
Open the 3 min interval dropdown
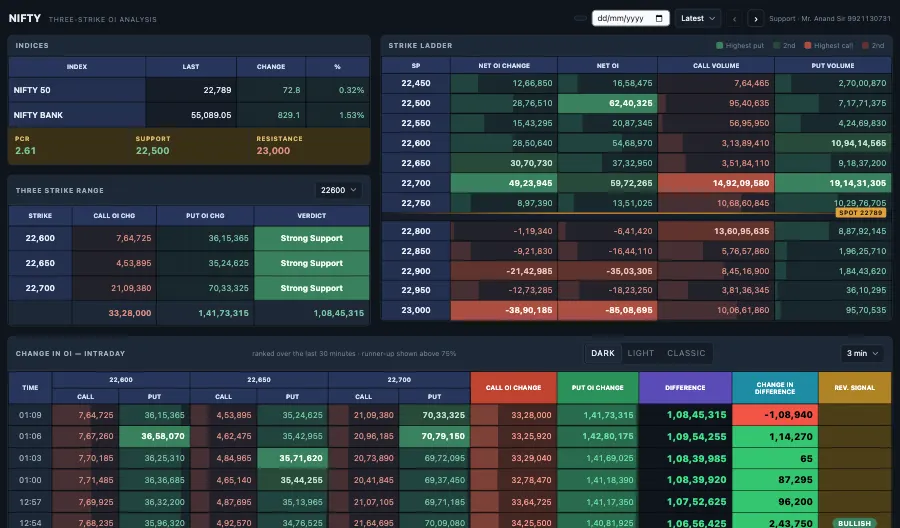(x=862, y=353)
